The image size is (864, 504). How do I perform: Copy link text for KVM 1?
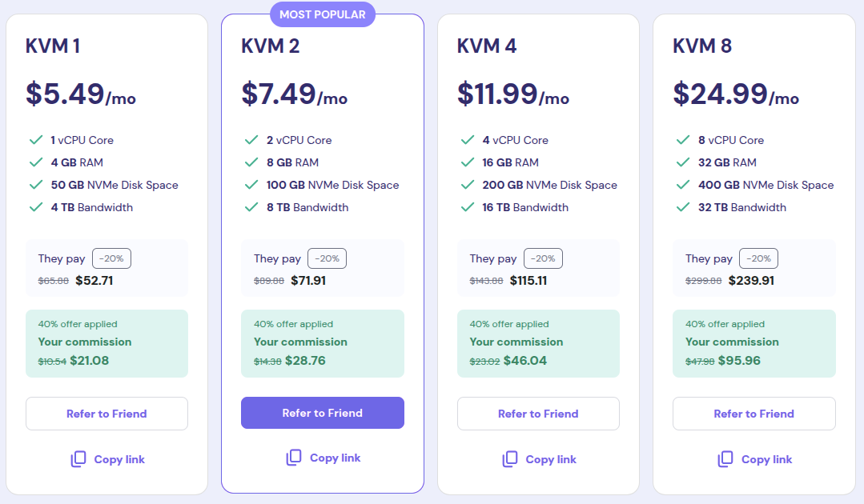pyautogui.click(x=119, y=459)
